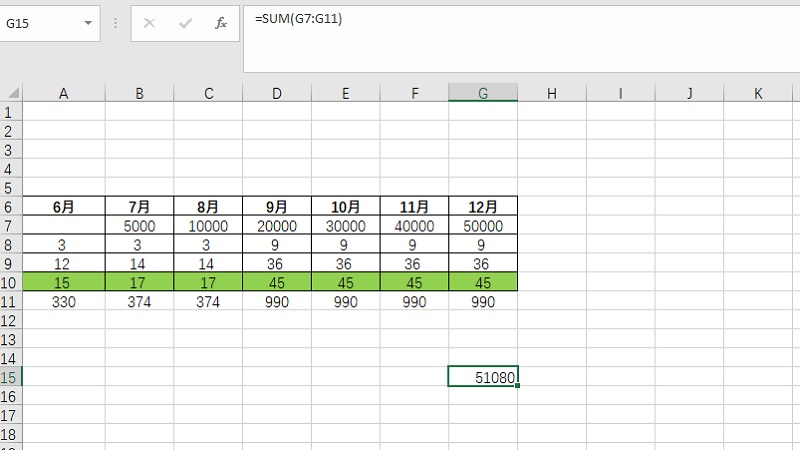Select the green cell with 15

point(64,283)
